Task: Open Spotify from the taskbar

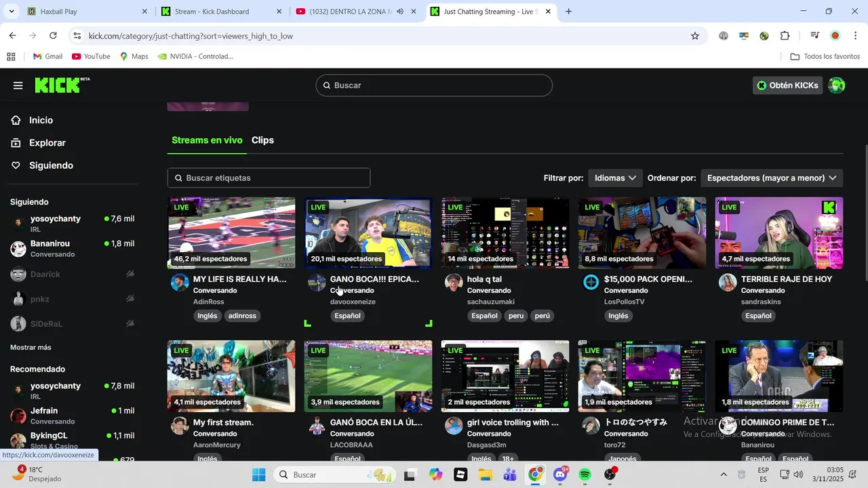Action: (x=585, y=475)
